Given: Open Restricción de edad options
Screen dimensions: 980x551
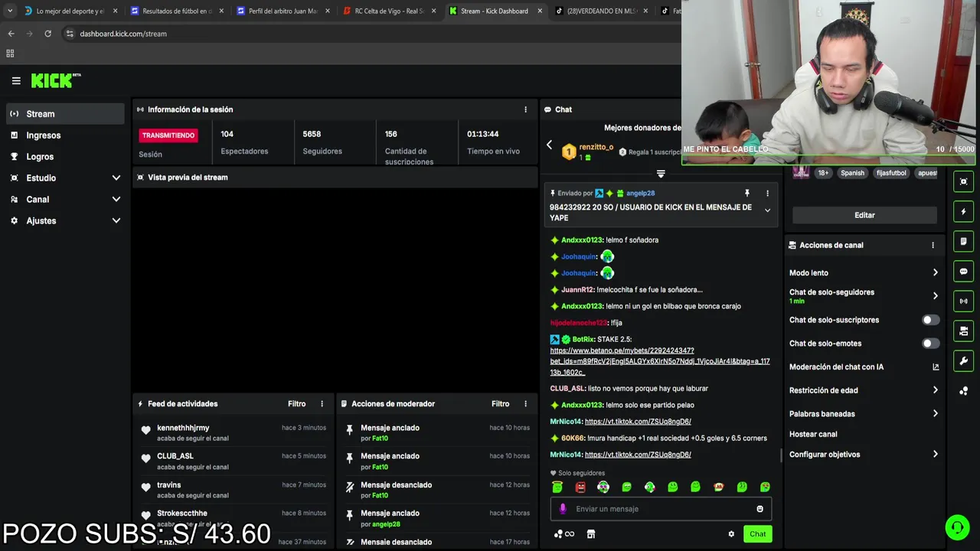Looking at the screenshot, I should pos(864,390).
